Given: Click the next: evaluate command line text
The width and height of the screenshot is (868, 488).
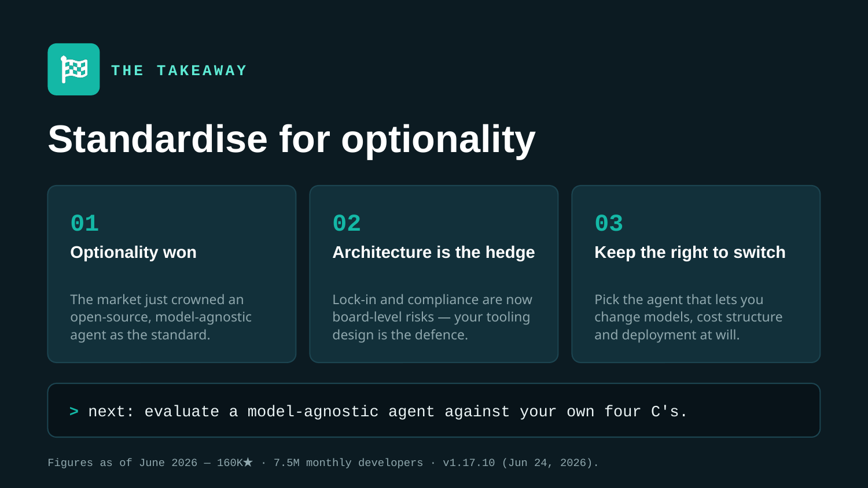Looking at the screenshot, I should (388, 412).
